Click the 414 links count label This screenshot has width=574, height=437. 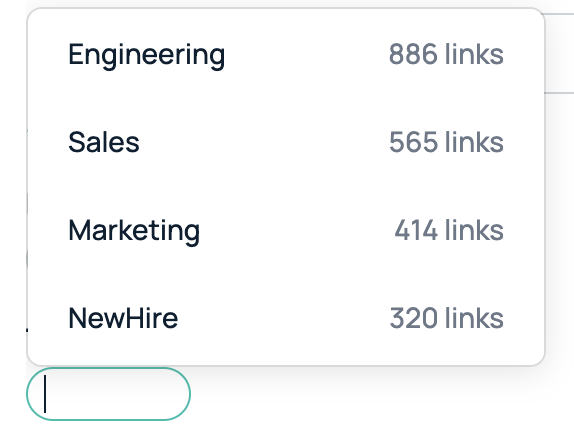[x=449, y=230]
